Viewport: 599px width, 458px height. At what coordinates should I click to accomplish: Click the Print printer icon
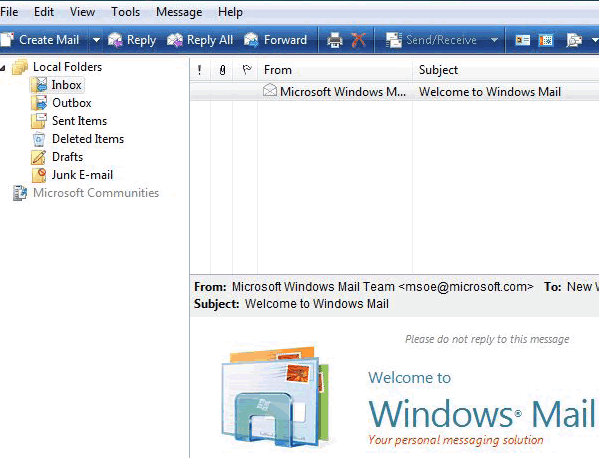point(335,40)
